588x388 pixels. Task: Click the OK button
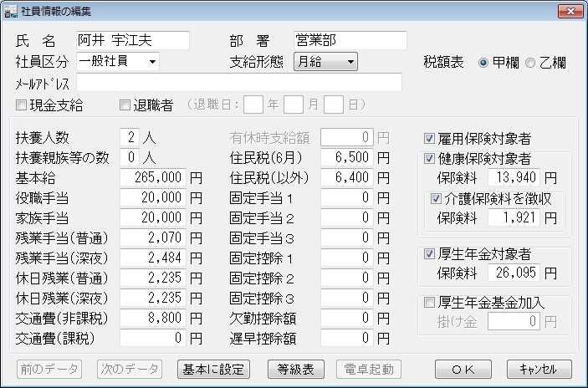(463, 370)
